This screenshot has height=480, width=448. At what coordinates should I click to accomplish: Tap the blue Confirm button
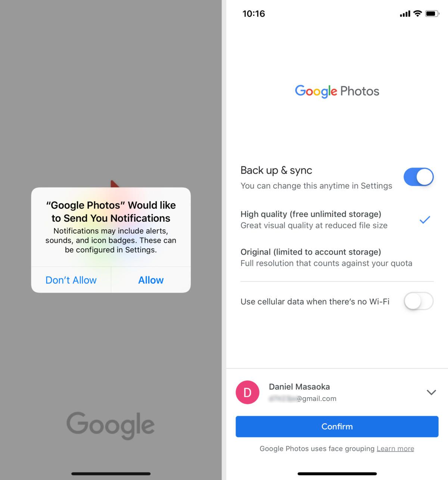coord(337,427)
